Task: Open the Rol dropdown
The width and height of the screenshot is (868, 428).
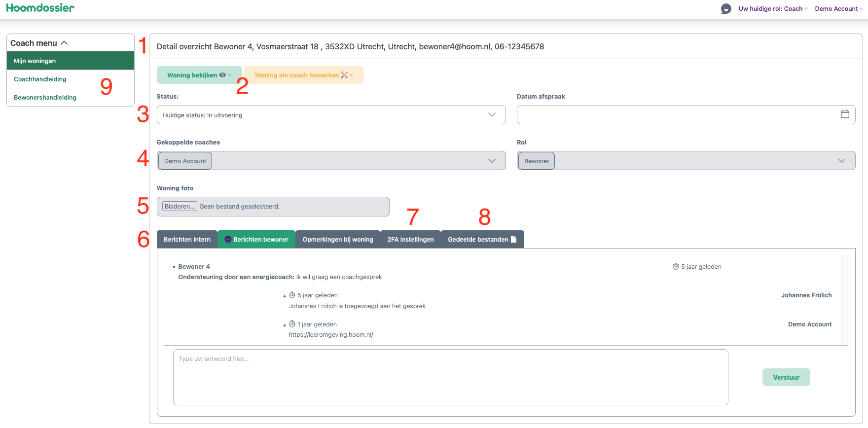Action: 841,161
